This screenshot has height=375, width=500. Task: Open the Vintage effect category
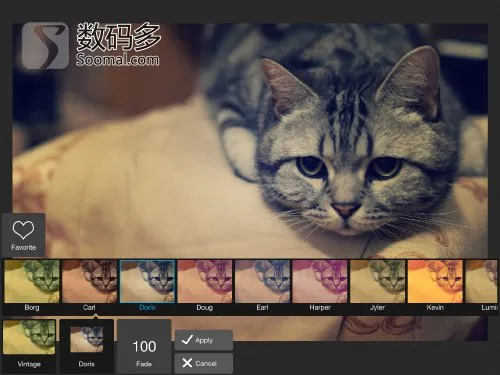click(x=29, y=346)
